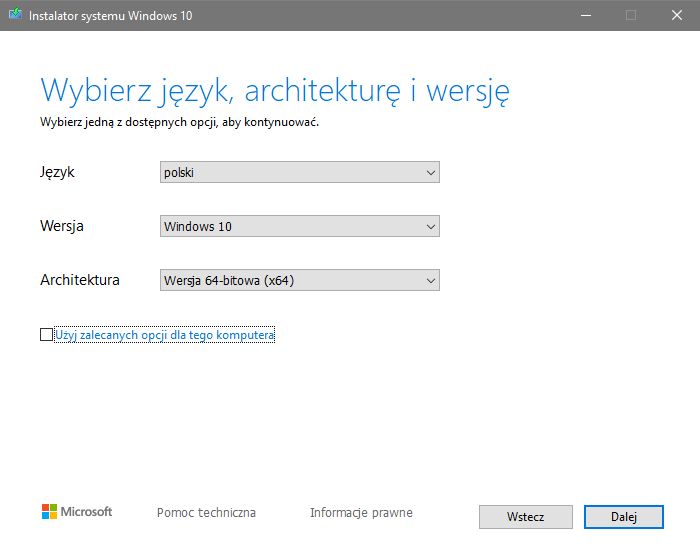
Task: Click the installer icon in the title bar
Action: (16, 15)
